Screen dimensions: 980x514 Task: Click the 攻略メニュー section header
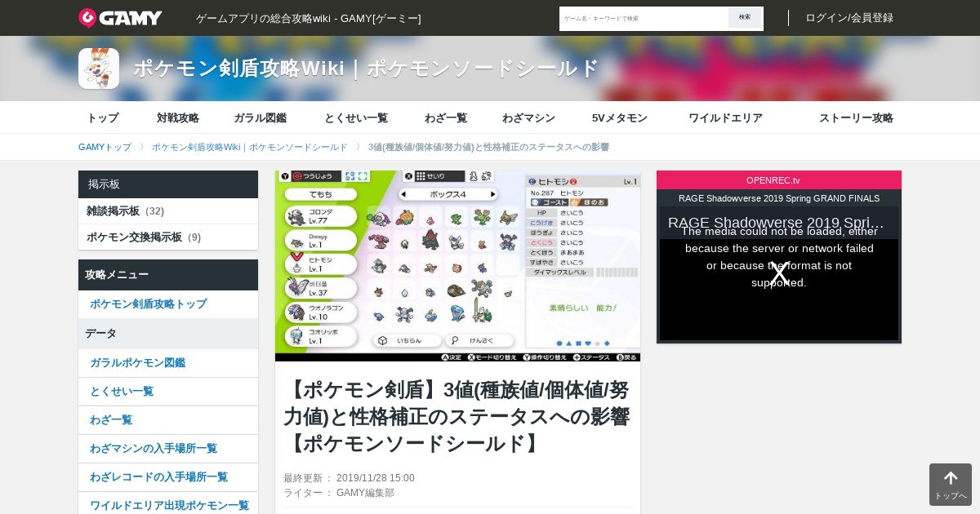pos(168,275)
